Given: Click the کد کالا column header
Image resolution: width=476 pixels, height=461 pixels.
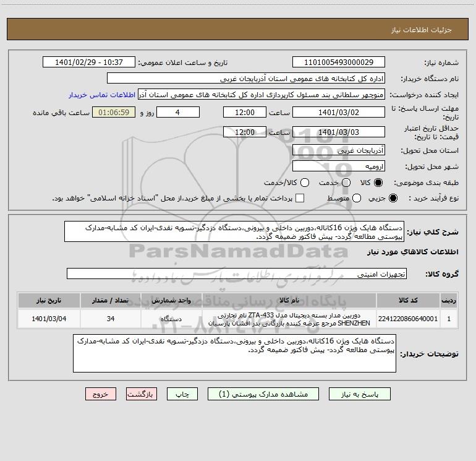Looking at the screenshot, I should click(x=408, y=300).
